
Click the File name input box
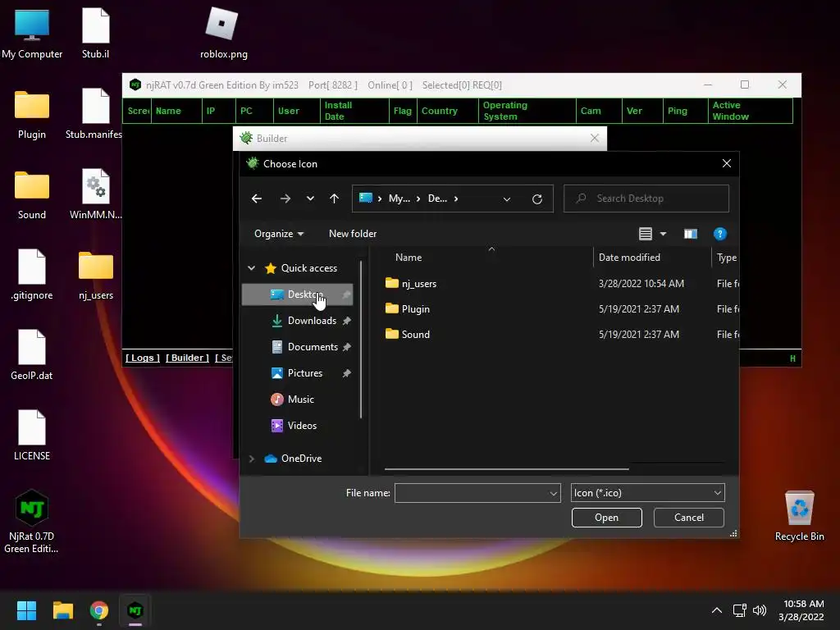coord(472,493)
